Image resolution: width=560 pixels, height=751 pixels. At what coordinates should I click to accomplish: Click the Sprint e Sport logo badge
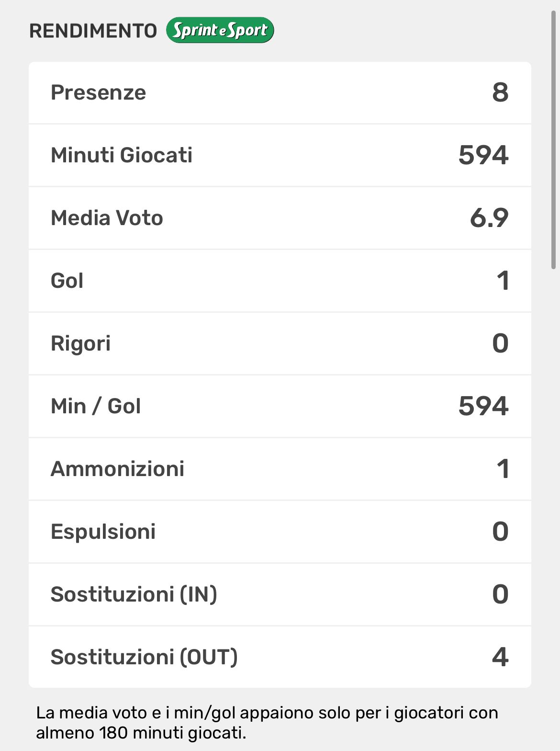(x=220, y=30)
